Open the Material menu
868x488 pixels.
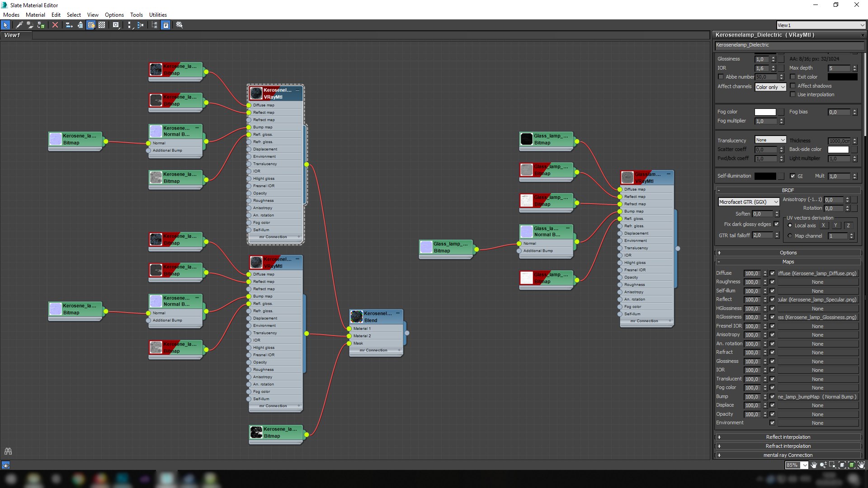point(35,15)
